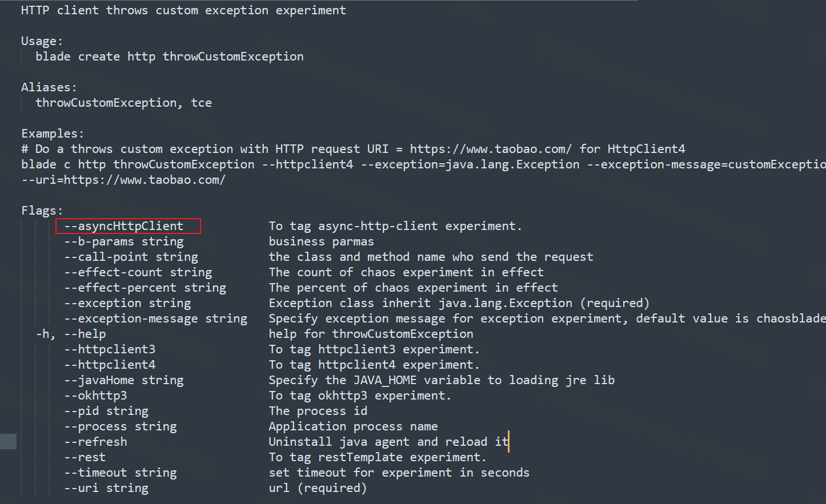The image size is (826, 504).
Task: Click the --httpclient4 flag in Flags list
Action: pyautogui.click(x=110, y=365)
